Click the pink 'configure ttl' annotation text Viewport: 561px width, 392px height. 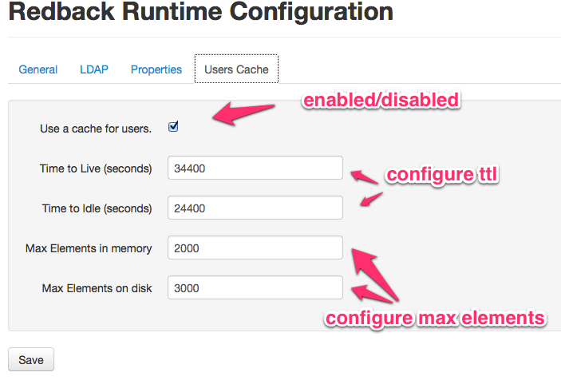[442, 175]
